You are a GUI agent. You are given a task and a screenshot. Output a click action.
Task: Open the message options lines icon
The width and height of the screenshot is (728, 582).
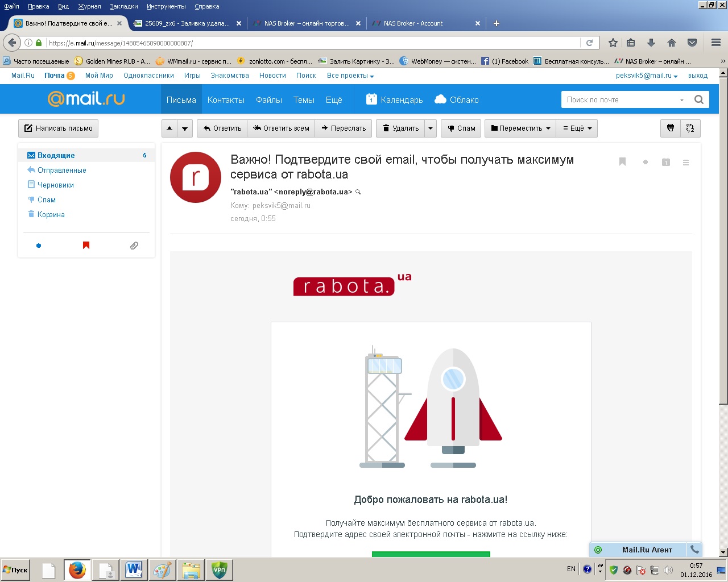686,163
